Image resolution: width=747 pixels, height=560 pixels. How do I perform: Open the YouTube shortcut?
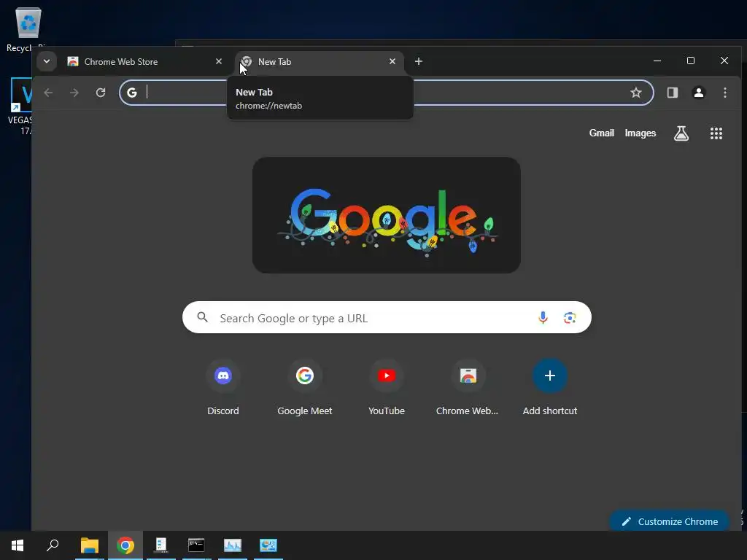(387, 388)
